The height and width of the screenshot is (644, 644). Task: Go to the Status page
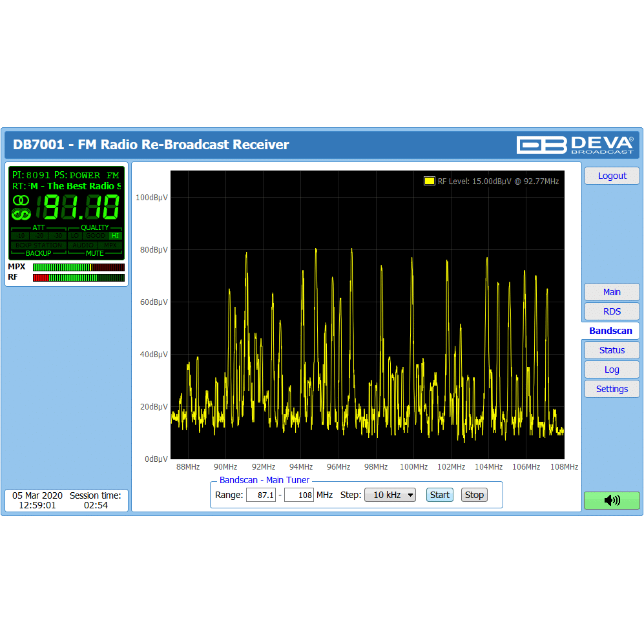(x=611, y=350)
